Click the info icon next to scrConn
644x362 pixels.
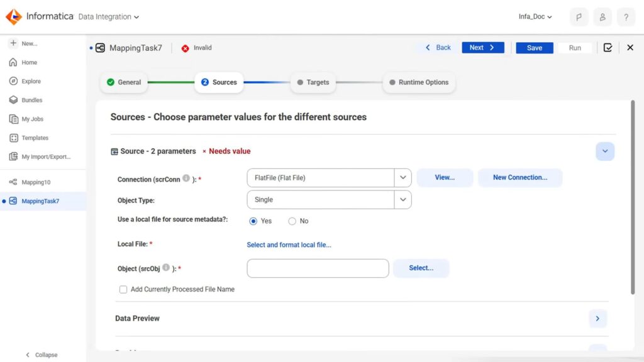[x=186, y=178]
